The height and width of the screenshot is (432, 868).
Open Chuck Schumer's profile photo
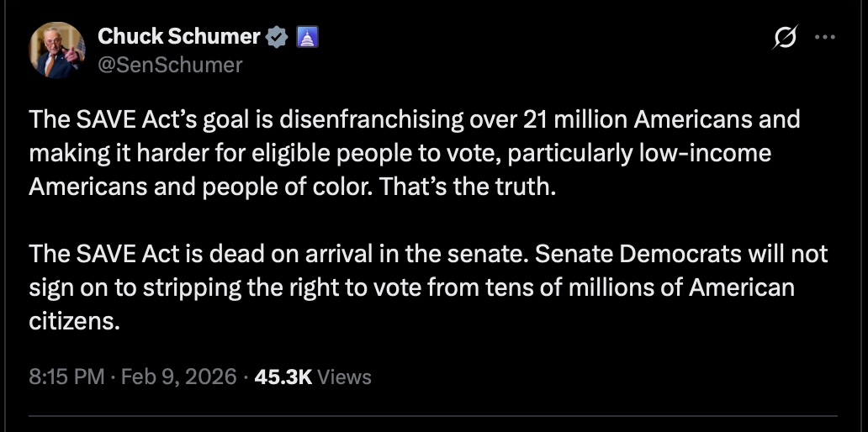(x=57, y=50)
